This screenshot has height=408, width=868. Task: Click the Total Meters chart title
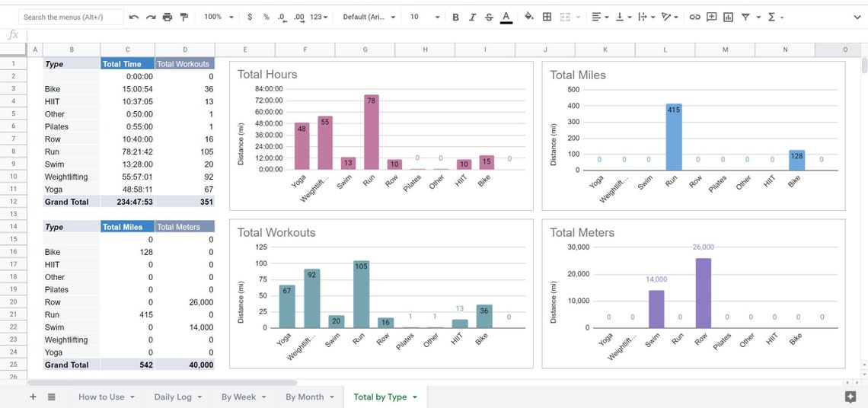pyautogui.click(x=582, y=232)
